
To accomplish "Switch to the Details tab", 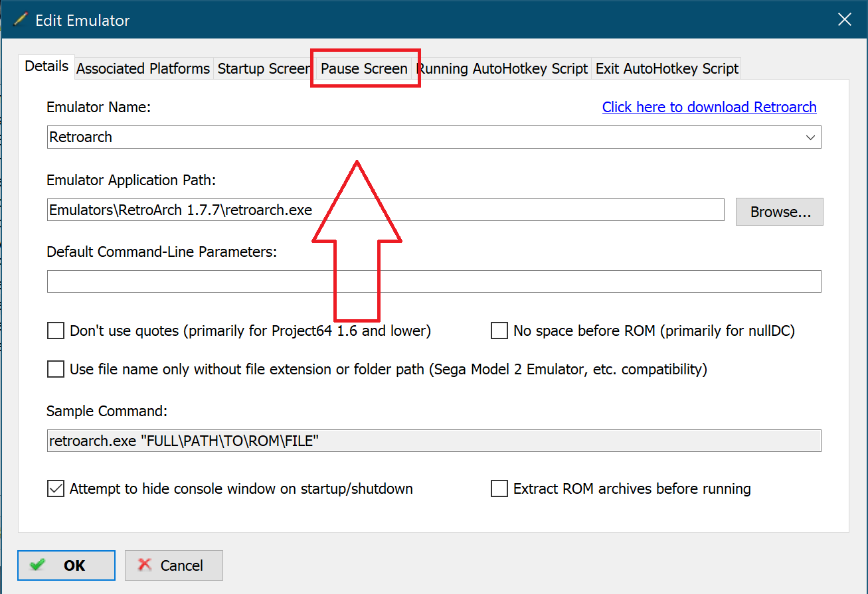I will pos(46,66).
